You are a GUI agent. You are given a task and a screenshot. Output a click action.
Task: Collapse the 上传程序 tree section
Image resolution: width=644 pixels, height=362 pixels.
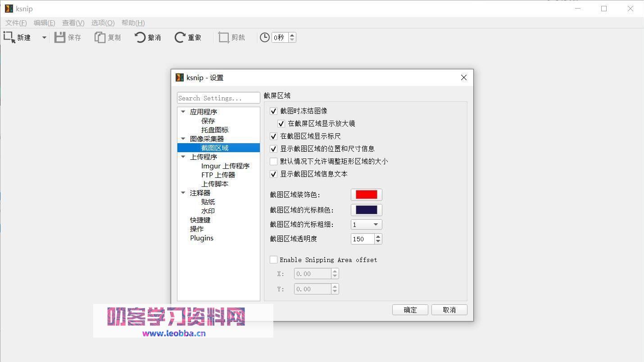click(x=183, y=157)
